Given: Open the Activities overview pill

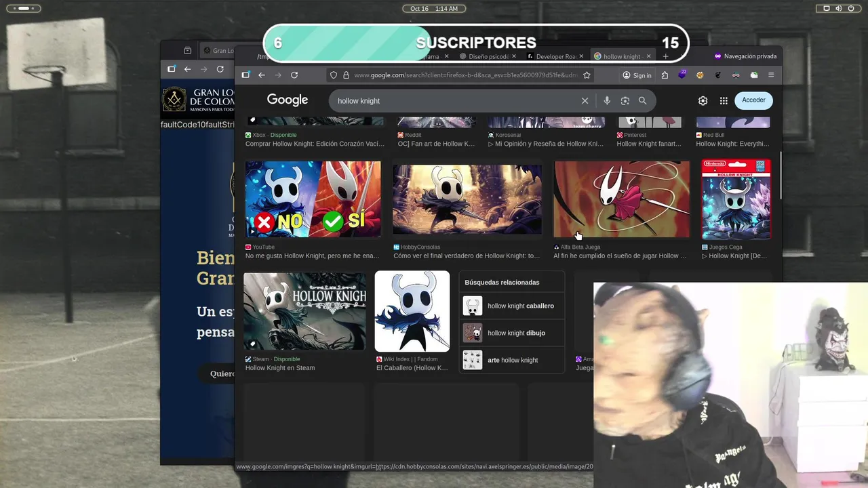Looking at the screenshot, I should [x=23, y=8].
